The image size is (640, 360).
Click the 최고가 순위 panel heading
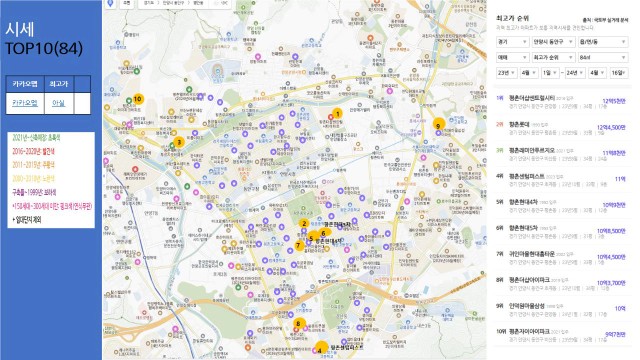tap(512, 18)
